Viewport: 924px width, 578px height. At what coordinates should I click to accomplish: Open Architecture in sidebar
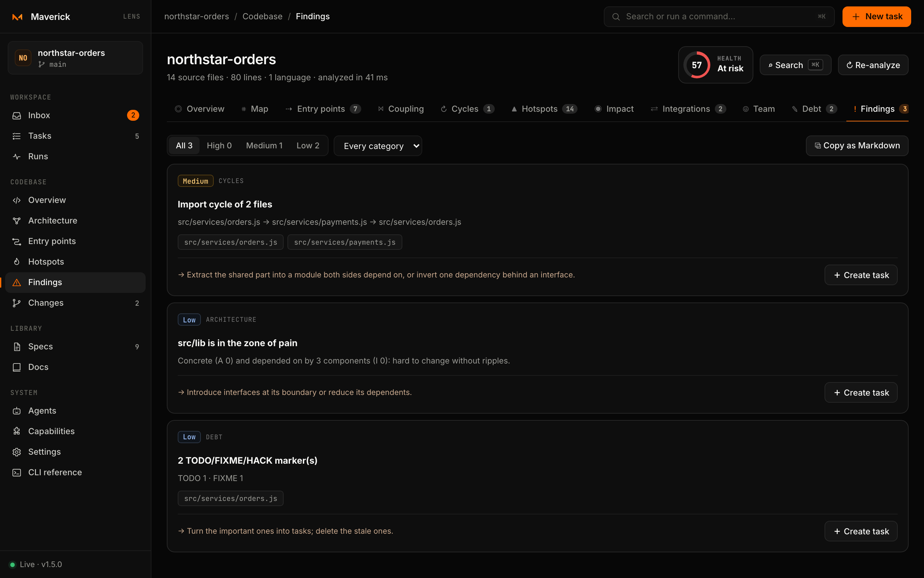click(75, 221)
